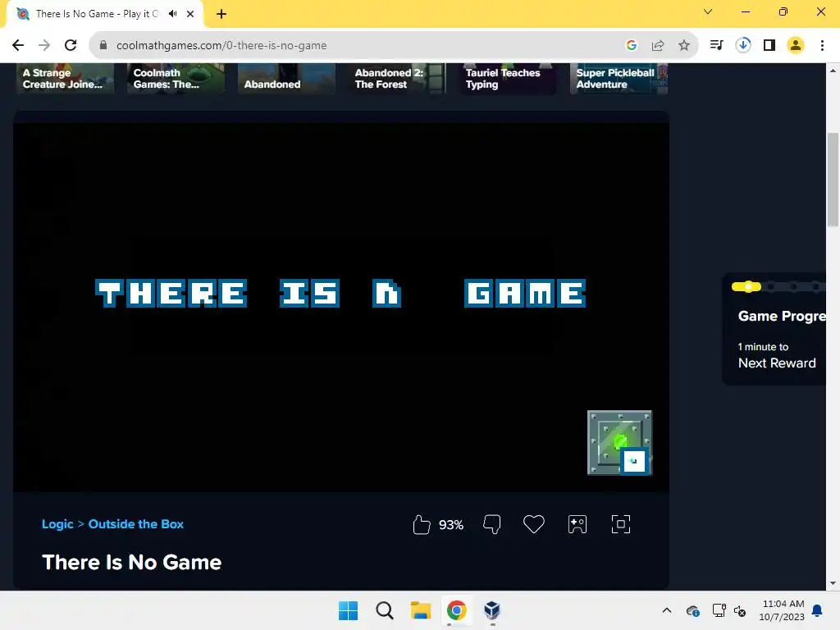840x630 pixels.
Task: Go back to previous page
Action: (18, 45)
